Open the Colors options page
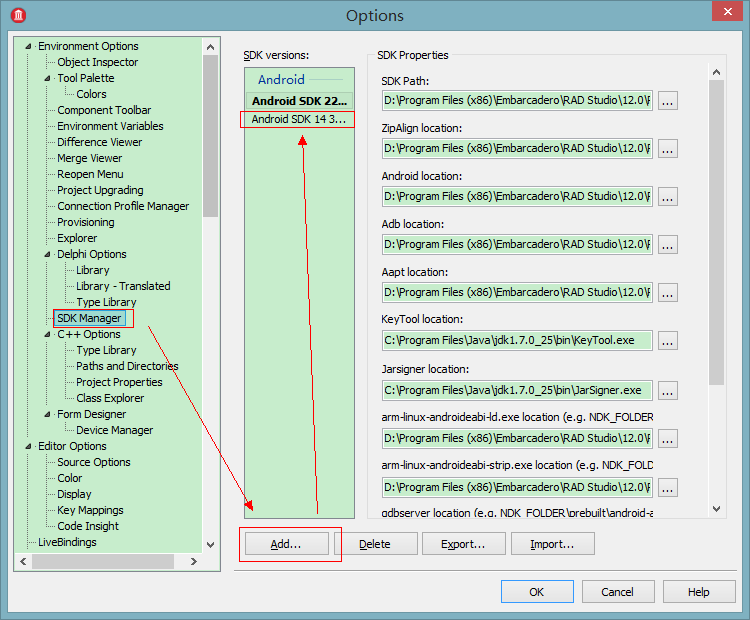 coord(91,94)
